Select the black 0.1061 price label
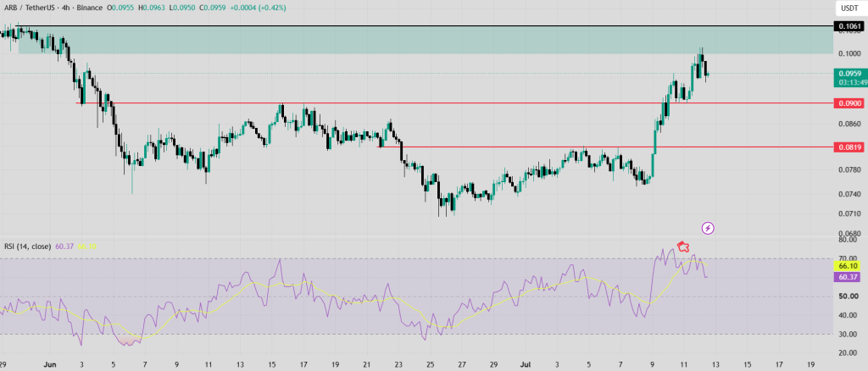868x371 pixels. (x=849, y=26)
